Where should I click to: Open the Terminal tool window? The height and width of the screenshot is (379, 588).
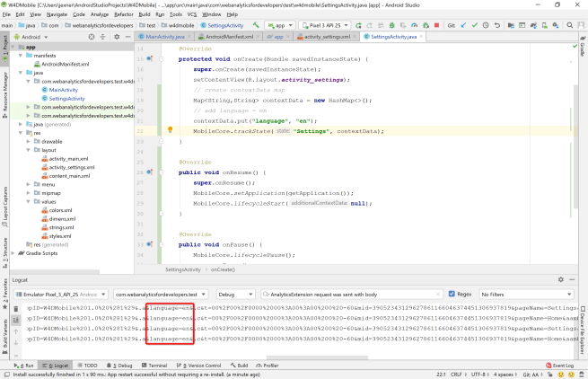point(154,366)
